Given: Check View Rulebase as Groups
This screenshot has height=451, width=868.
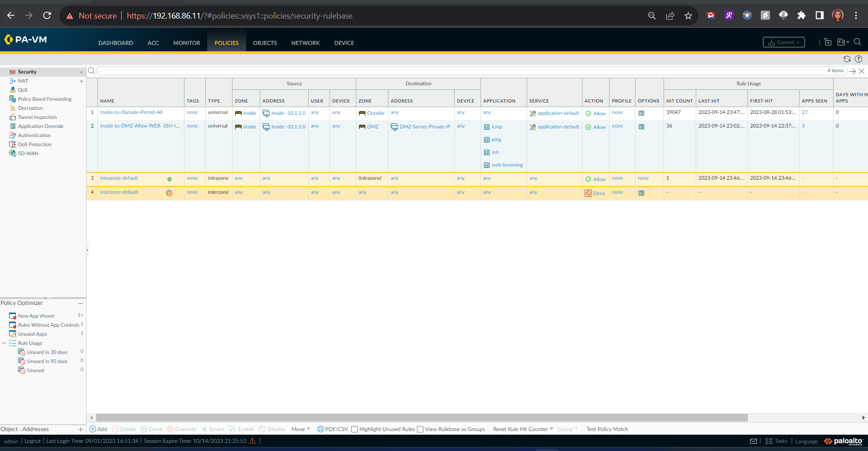Looking at the screenshot, I should point(420,429).
